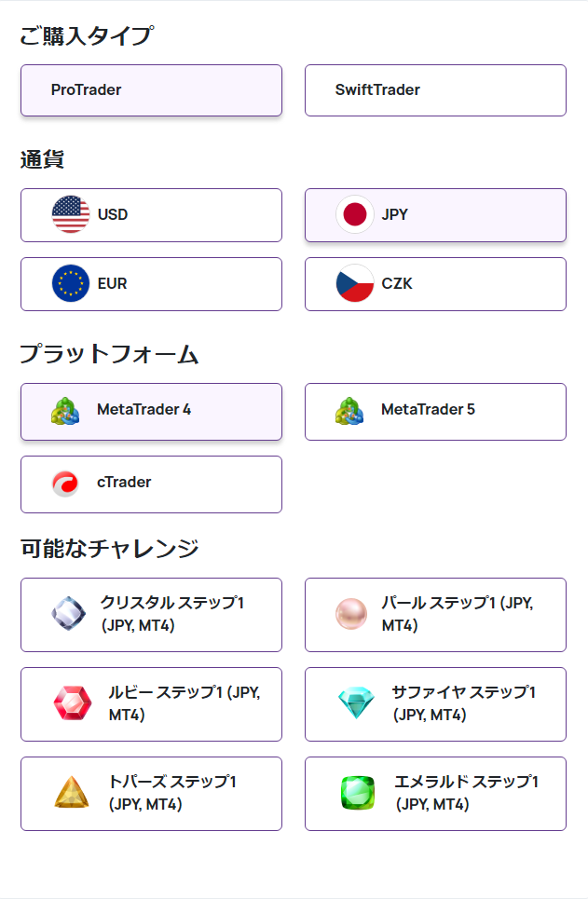Image resolution: width=588 pixels, height=900 pixels.
Task: Choose the EUR currency option
Action: [x=151, y=284]
